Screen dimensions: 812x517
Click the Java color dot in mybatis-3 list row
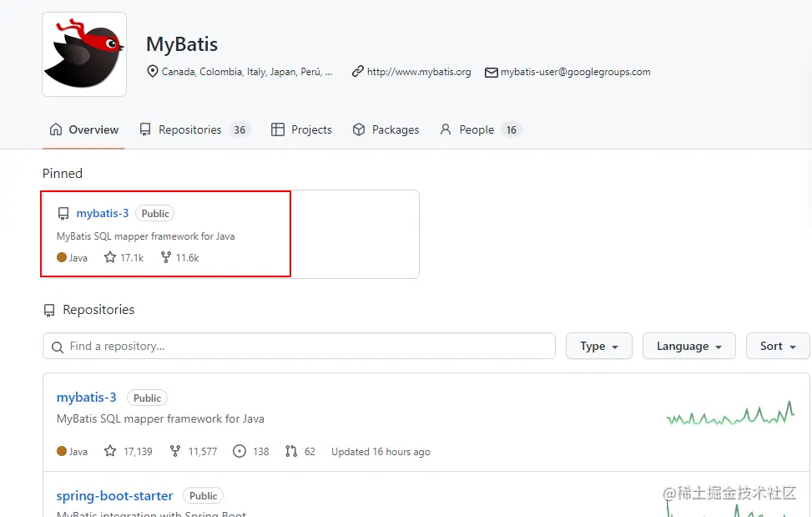(x=62, y=451)
